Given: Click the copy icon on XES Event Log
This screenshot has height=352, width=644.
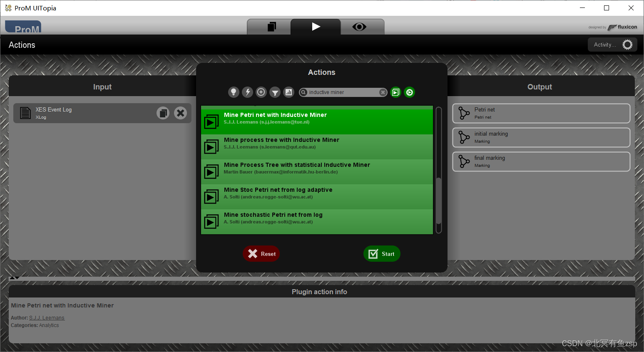Looking at the screenshot, I should 163,113.
